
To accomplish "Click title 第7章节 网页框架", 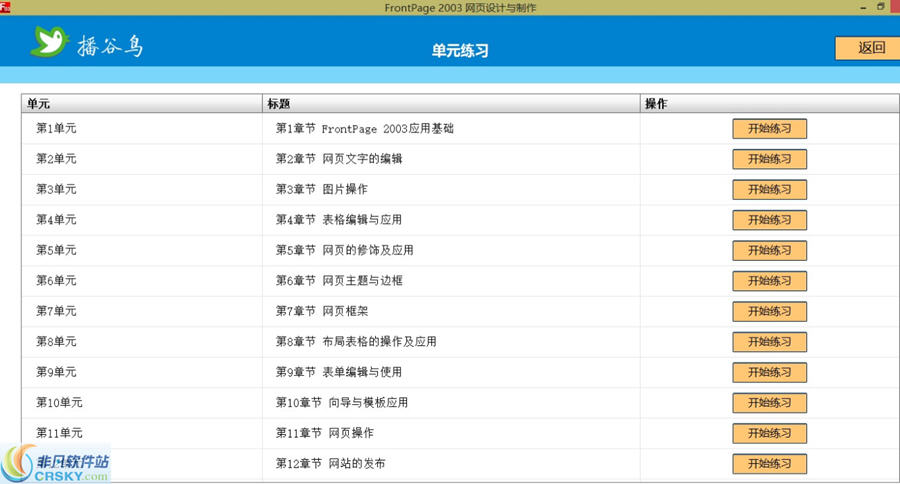I will (x=321, y=311).
